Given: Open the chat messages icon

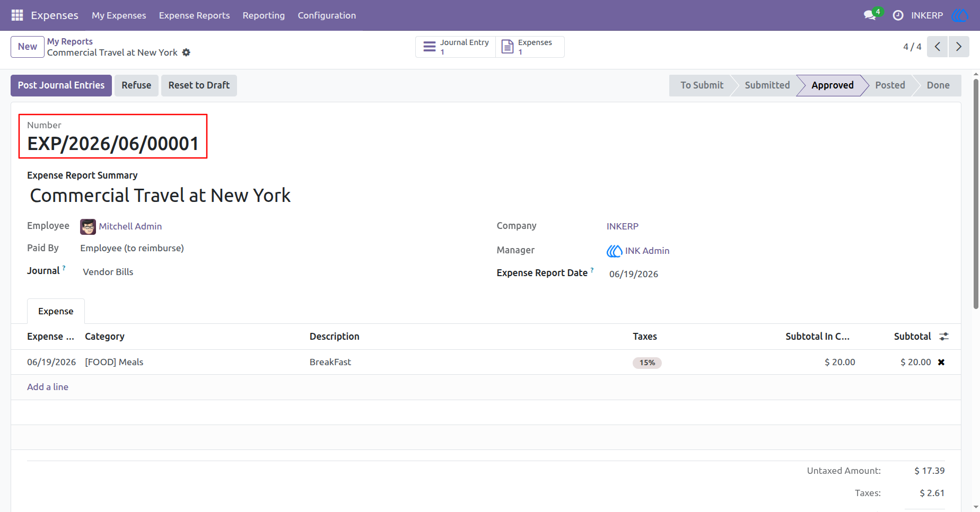Looking at the screenshot, I should [870, 15].
